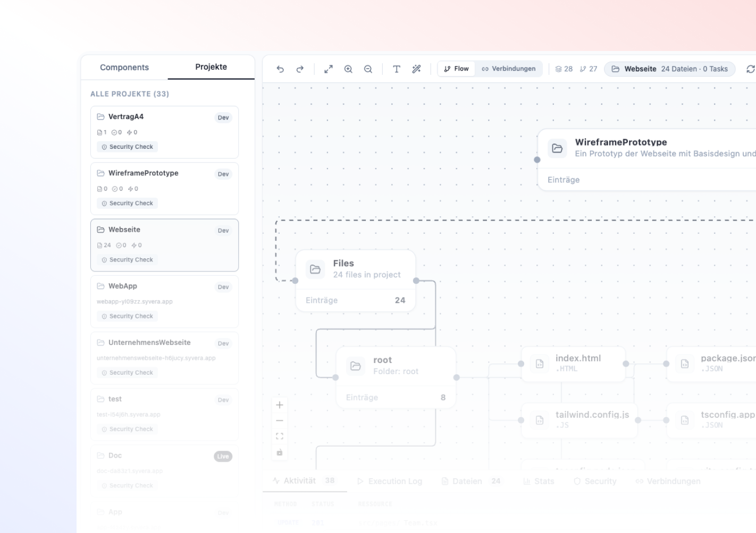Zoom out with the magnifier minus icon

[368, 69]
